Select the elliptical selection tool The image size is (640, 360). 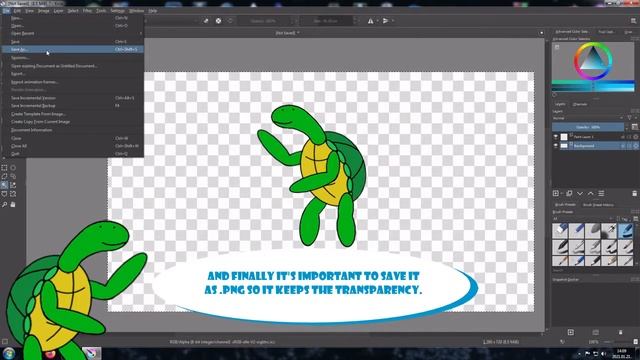tap(13, 168)
